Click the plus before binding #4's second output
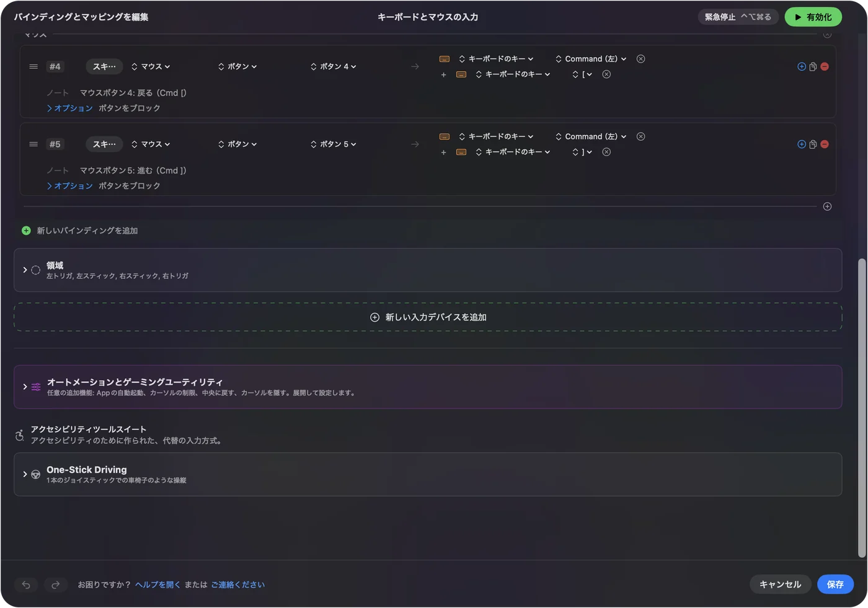868x608 pixels. click(x=443, y=74)
